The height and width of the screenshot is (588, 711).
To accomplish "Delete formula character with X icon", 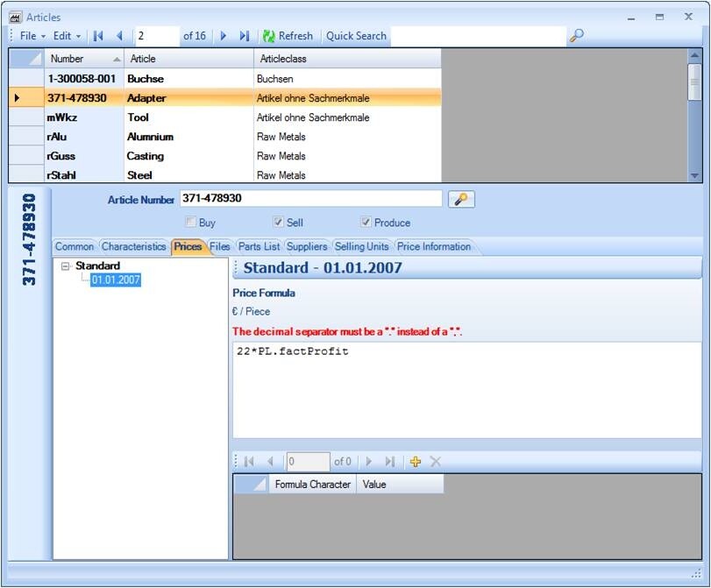I will coord(436,462).
